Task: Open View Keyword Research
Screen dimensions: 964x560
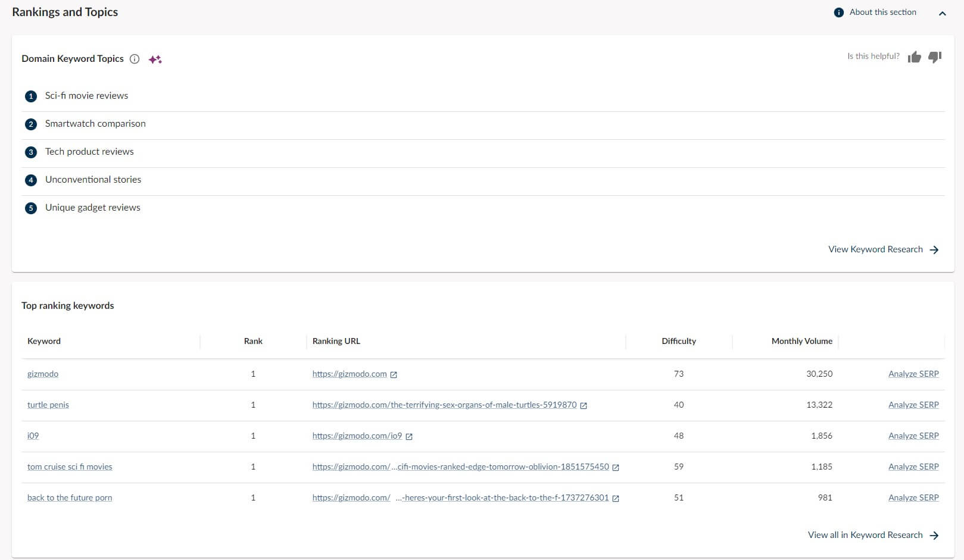Action: [875, 249]
